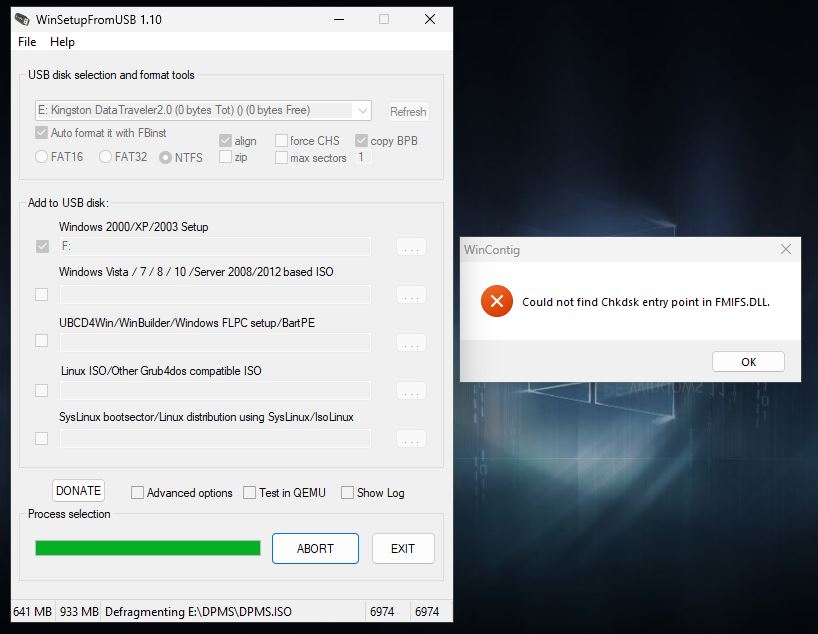Click the Linux ISO/Grub4dos path field
818x634 pixels.
pyautogui.click(x=215, y=390)
